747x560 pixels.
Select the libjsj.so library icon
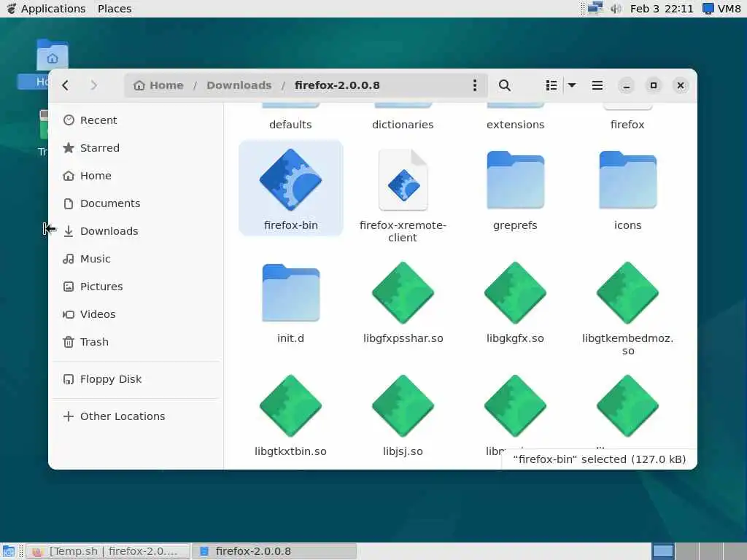pos(403,405)
